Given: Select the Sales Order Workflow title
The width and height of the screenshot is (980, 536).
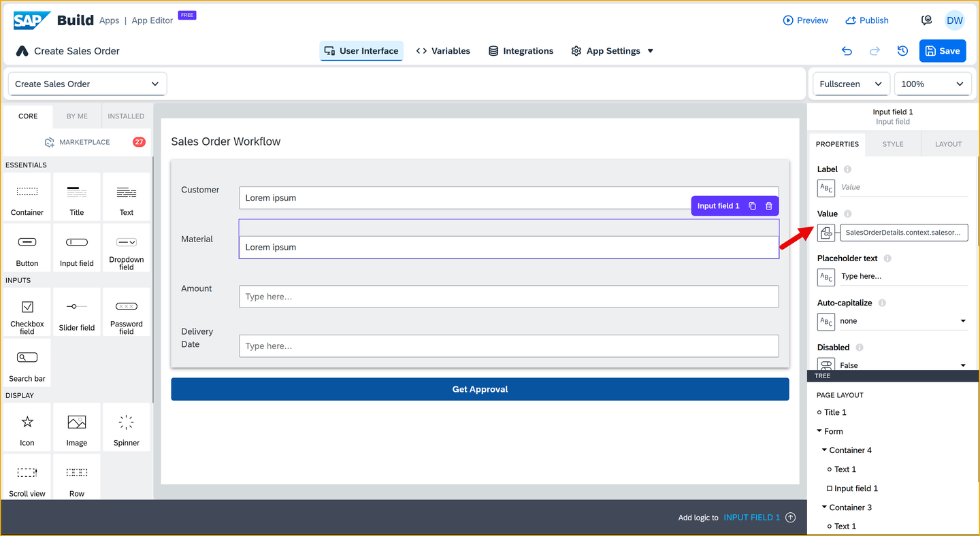Looking at the screenshot, I should point(226,141).
